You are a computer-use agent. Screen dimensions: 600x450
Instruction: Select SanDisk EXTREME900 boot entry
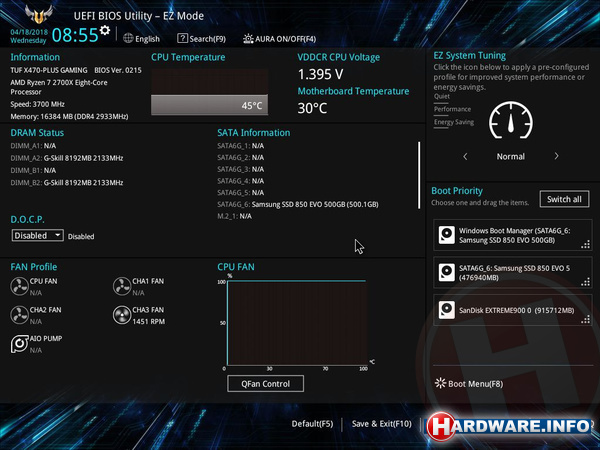(x=513, y=310)
